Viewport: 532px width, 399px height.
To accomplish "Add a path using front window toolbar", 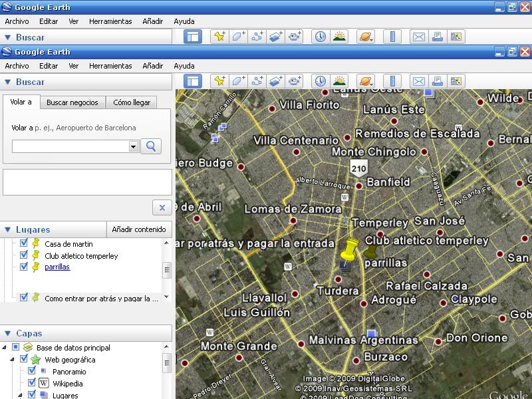I will 257,81.
